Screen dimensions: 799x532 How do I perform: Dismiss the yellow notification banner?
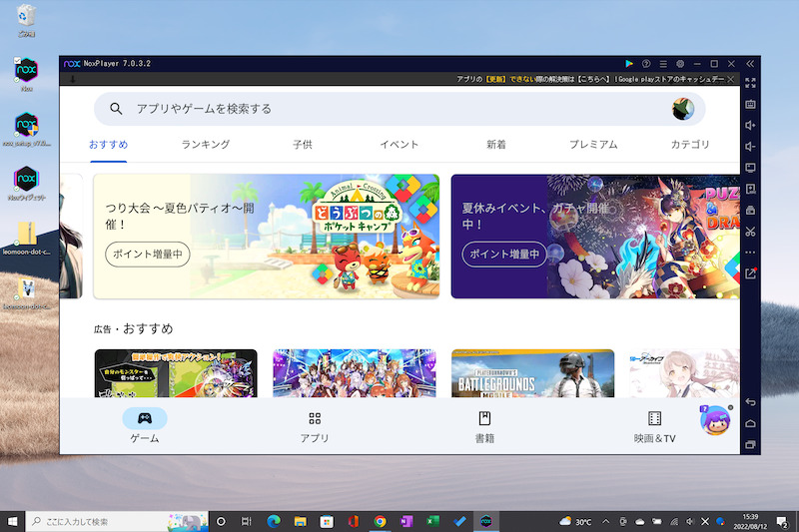731,78
